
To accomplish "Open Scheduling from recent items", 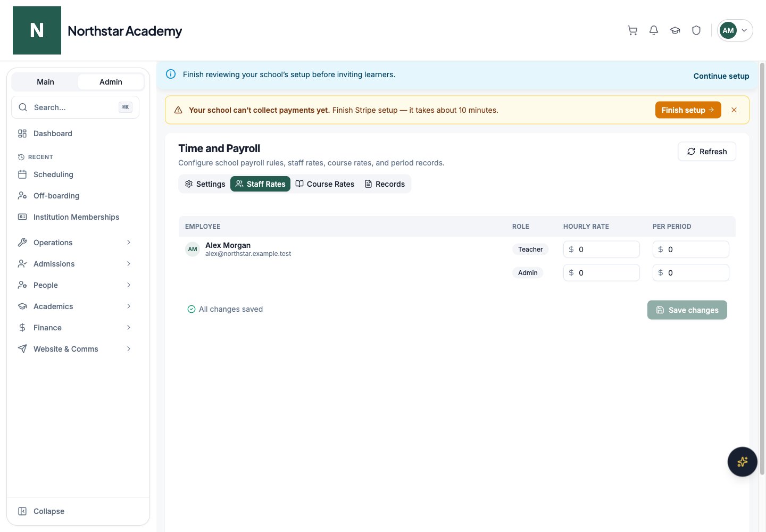I will [75, 174].
